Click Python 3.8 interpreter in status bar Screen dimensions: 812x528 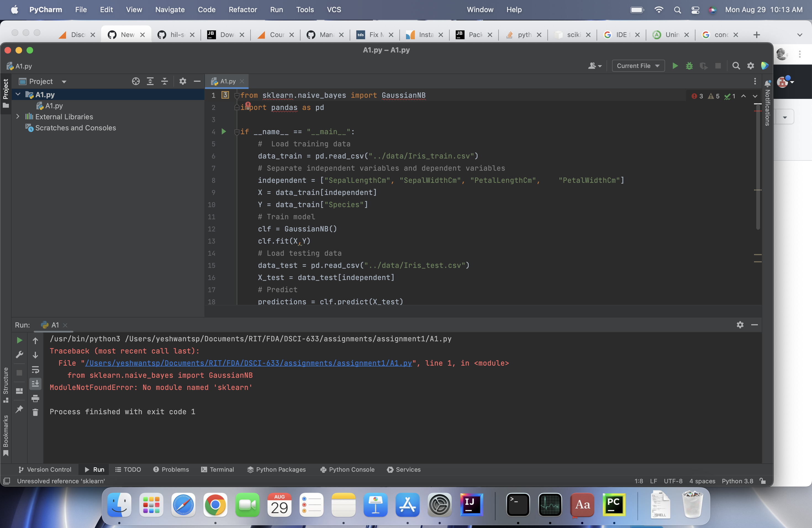pos(738,481)
